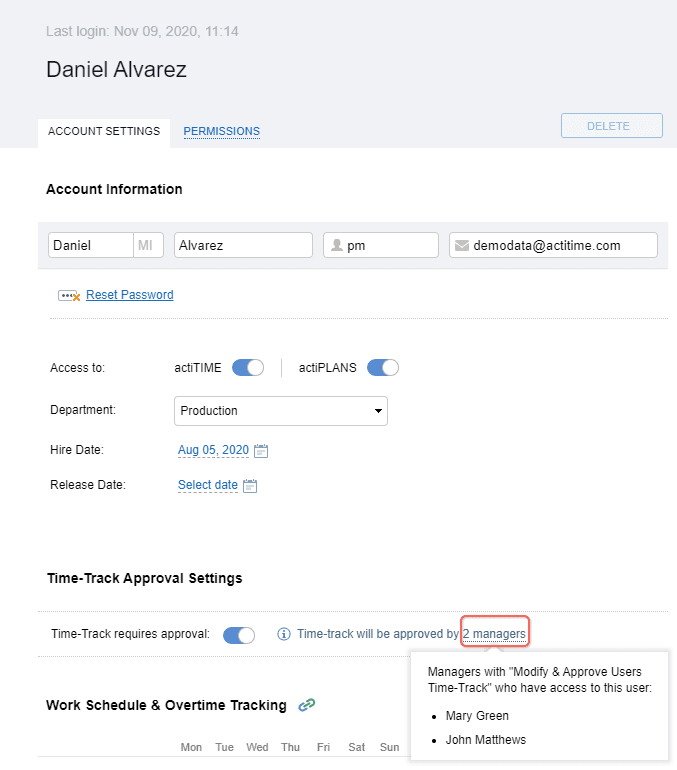Image resolution: width=677 pixels, height=770 pixels.
Task: Click the Access to label
Action: pos(77,368)
